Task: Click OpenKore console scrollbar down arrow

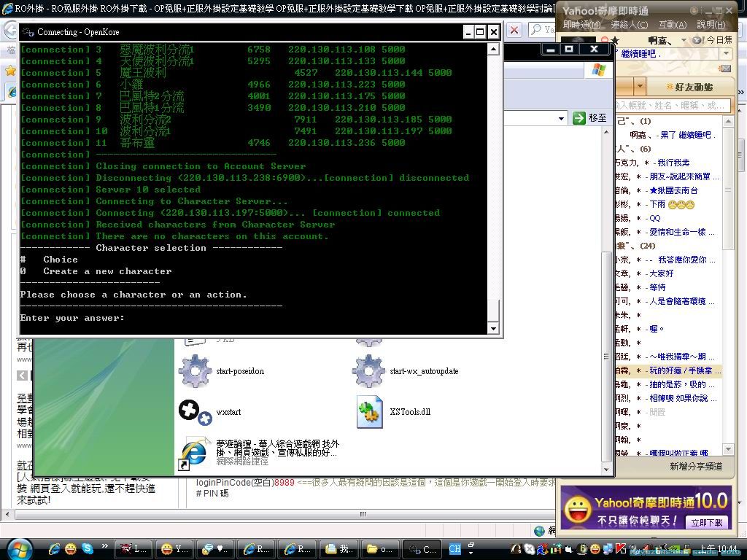Action: click(x=493, y=328)
